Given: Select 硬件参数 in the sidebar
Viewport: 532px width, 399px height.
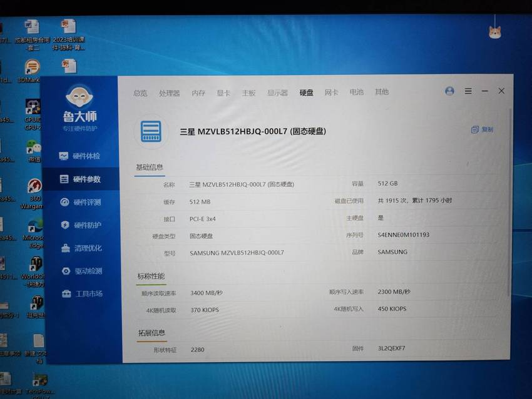Looking at the screenshot, I should [80, 179].
